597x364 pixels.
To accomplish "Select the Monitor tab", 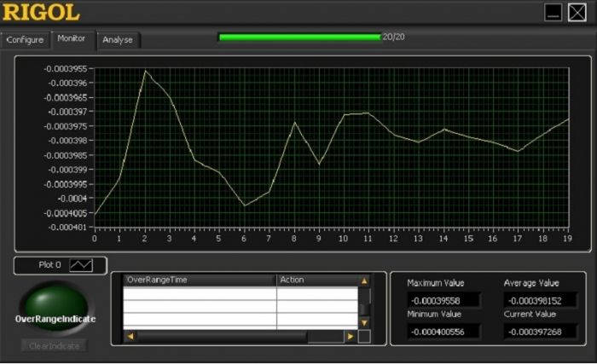I will click(71, 38).
